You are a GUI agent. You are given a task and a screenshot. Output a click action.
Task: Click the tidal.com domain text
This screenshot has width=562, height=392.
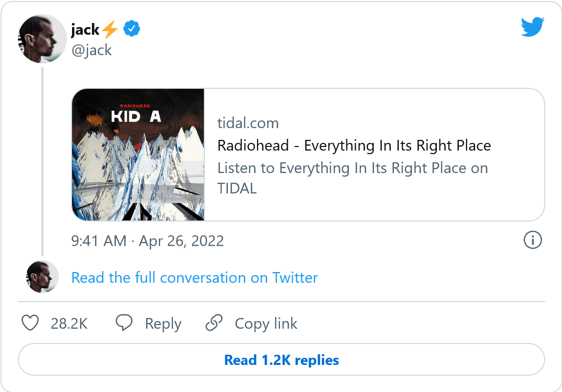[x=248, y=123]
